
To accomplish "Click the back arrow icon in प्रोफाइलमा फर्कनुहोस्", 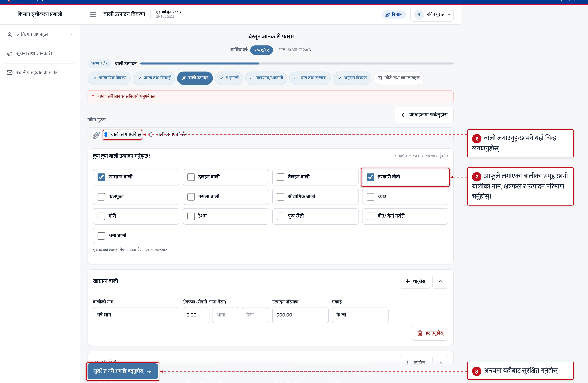I will tap(403, 115).
